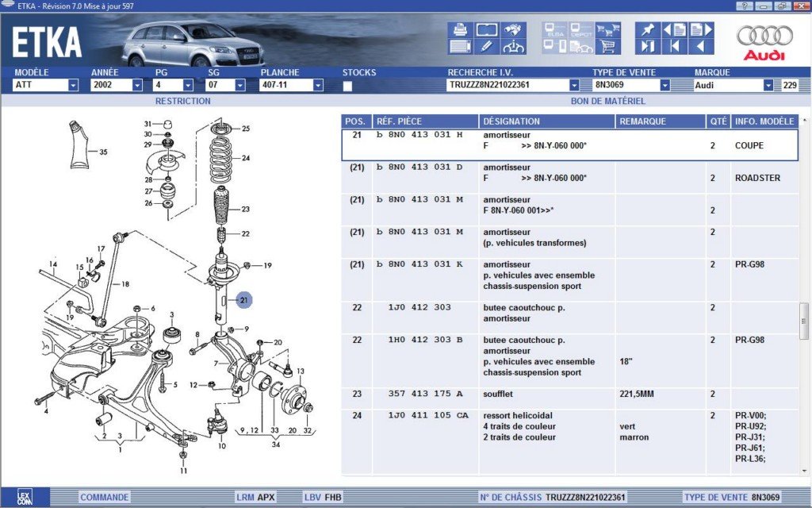This screenshot has height=508, width=812.
Task: Toggle the STOCKS checkbox
Action: (x=347, y=86)
